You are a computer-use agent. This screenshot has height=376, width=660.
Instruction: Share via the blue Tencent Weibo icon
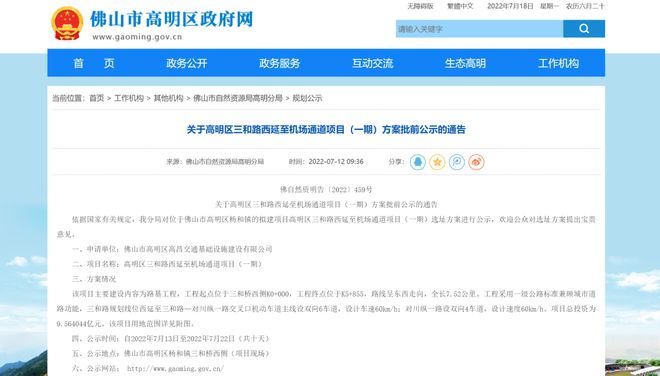pos(457,162)
